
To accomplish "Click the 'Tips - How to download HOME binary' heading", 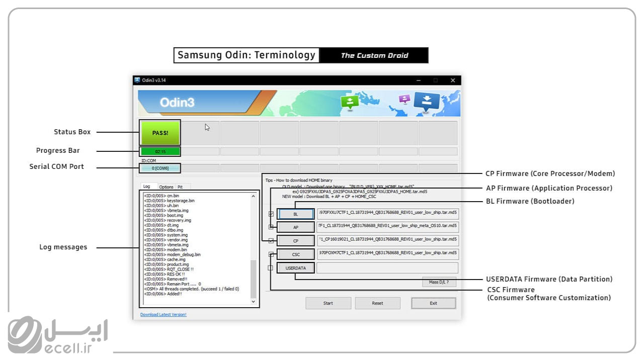I will coord(299,180).
